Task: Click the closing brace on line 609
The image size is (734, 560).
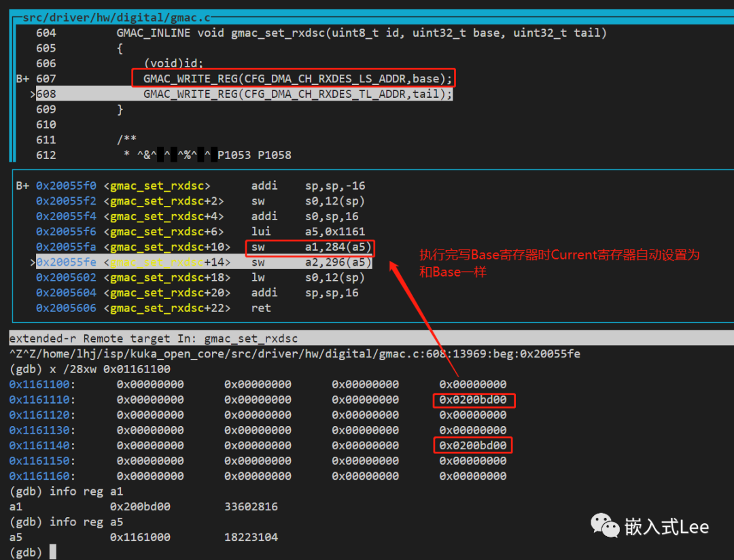Action: click(120, 109)
